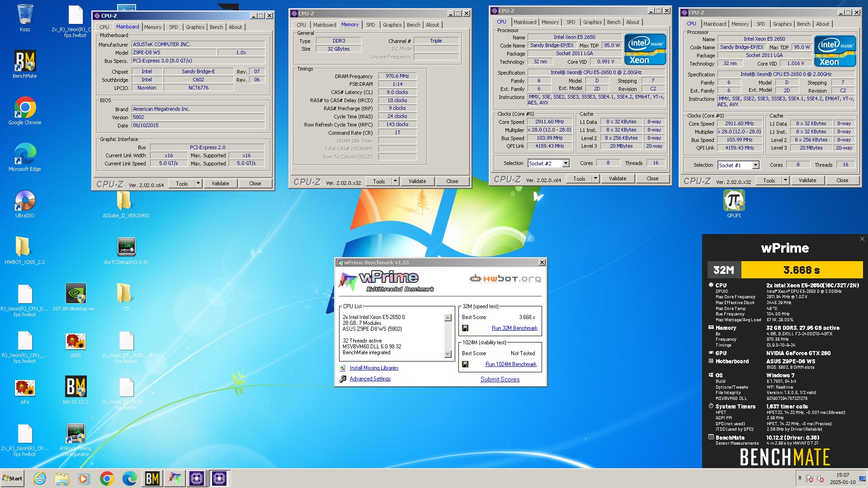The image size is (868, 488).
Task: Click the BenchMate icon in the taskbar
Action: (x=152, y=478)
